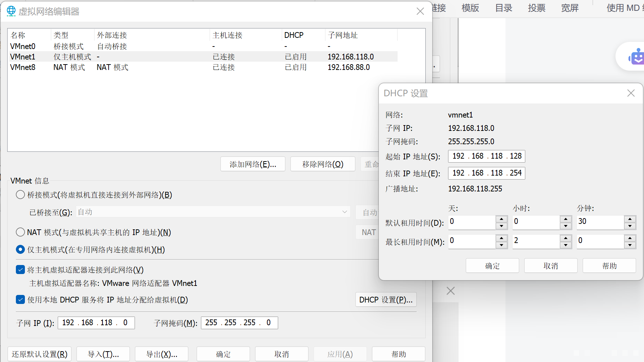Decrease 最长租用时间 hours value

pos(566,245)
